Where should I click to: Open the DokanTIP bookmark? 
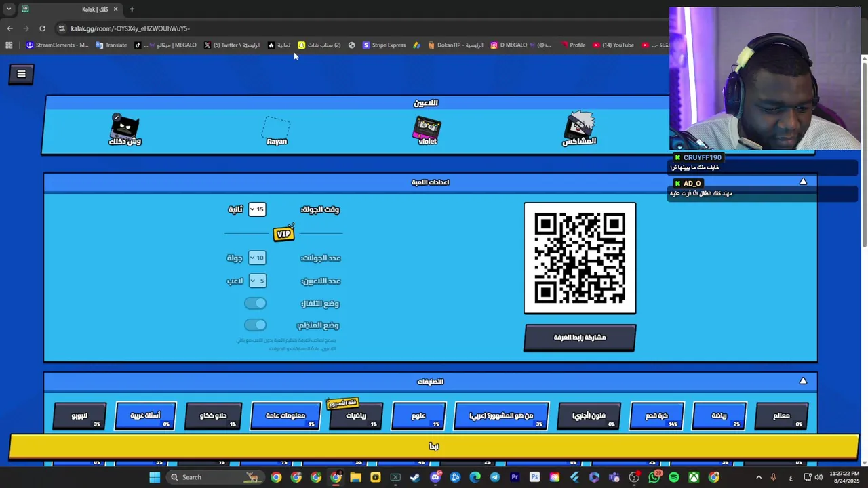tap(455, 45)
